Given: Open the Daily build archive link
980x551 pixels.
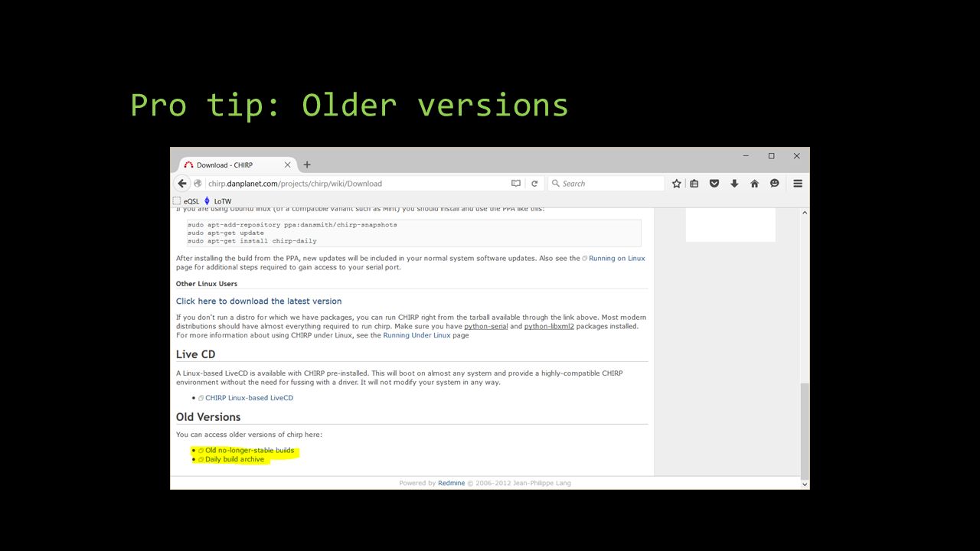Looking at the screenshot, I should [234, 459].
